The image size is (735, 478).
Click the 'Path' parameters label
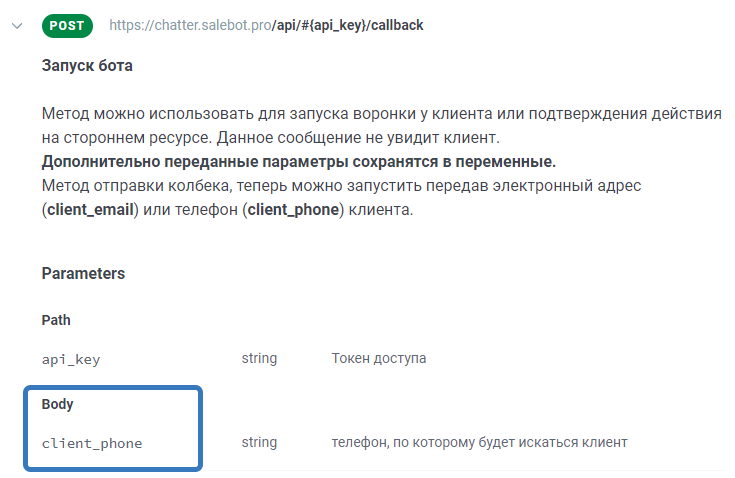(x=56, y=320)
